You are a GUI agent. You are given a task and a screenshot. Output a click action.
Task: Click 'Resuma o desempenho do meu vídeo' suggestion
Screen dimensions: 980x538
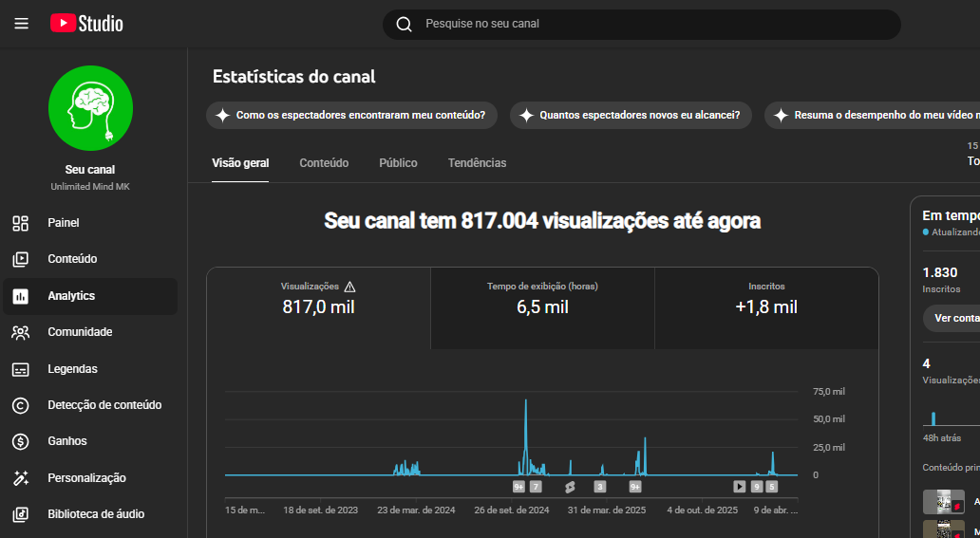pyautogui.click(x=873, y=116)
